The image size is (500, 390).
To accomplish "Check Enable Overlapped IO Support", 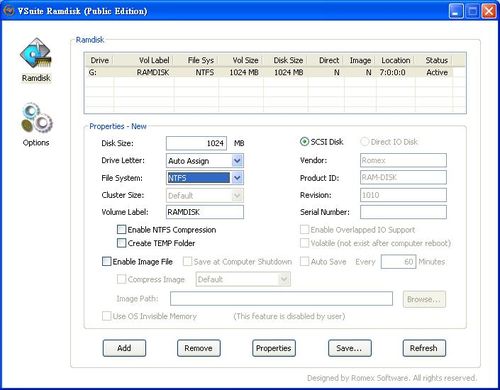I will [x=304, y=229].
